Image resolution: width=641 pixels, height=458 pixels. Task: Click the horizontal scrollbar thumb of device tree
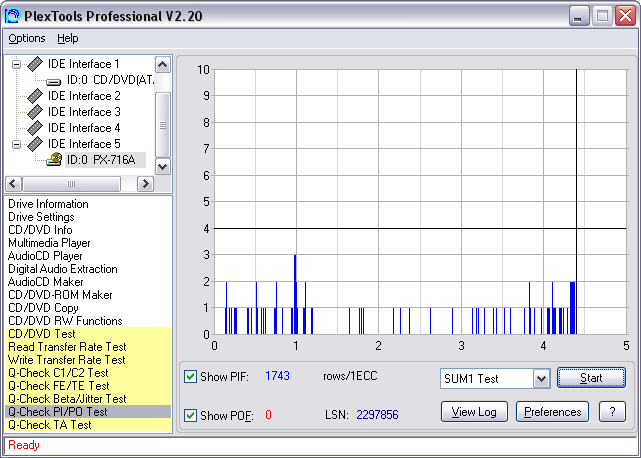tap(71, 184)
